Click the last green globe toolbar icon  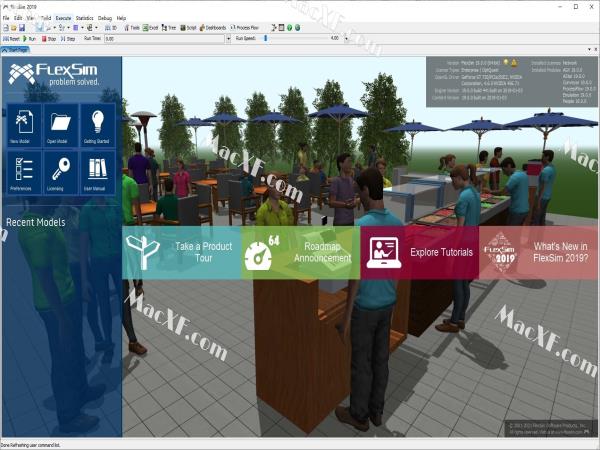click(x=297, y=28)
